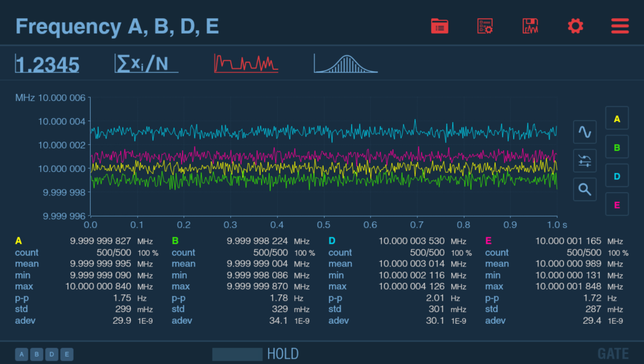Toggle channel D trace button
The image size is (644, 364).
[x=617, y=176]
